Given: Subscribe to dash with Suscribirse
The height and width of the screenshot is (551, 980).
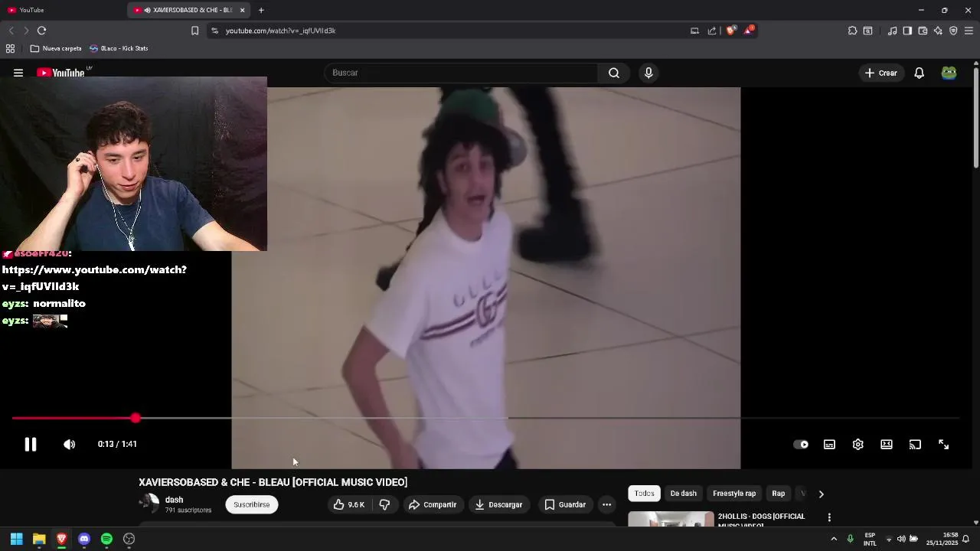Looking at the screenshot, I should point(251,504).
